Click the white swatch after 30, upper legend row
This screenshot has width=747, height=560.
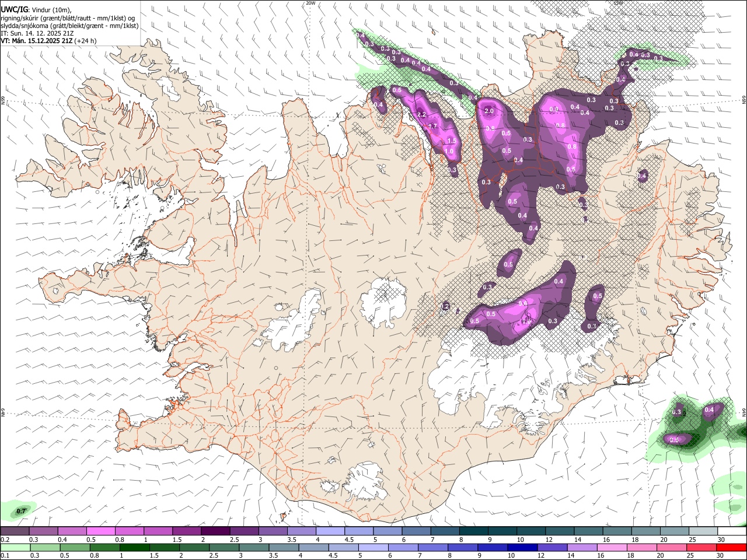(732, 531)
